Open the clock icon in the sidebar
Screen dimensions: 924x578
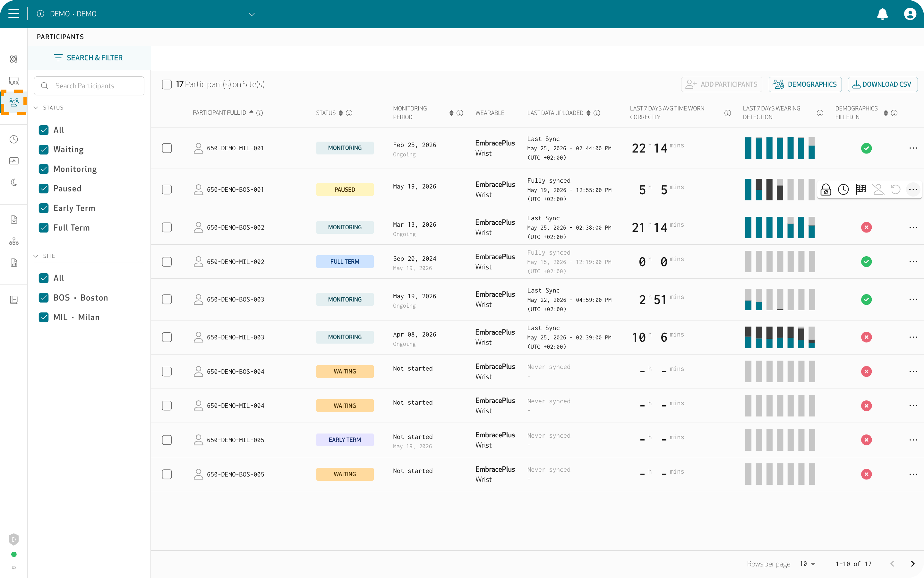click(x=14, y=139)
